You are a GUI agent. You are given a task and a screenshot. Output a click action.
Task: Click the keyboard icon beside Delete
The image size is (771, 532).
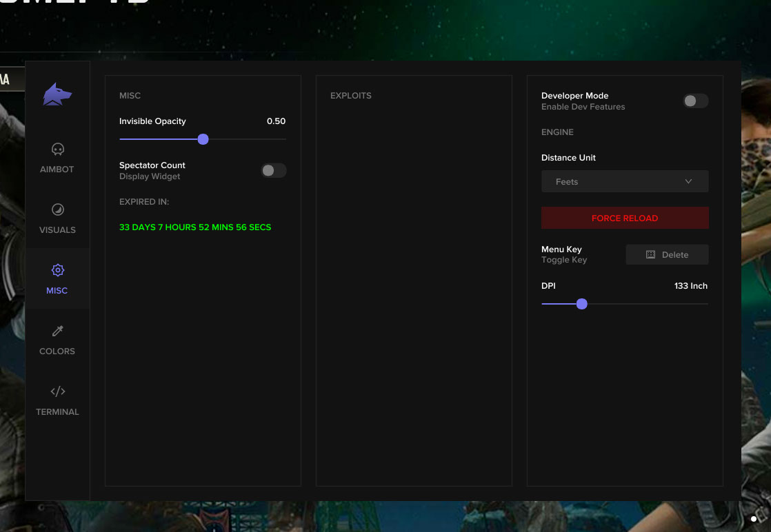(650, 255)
